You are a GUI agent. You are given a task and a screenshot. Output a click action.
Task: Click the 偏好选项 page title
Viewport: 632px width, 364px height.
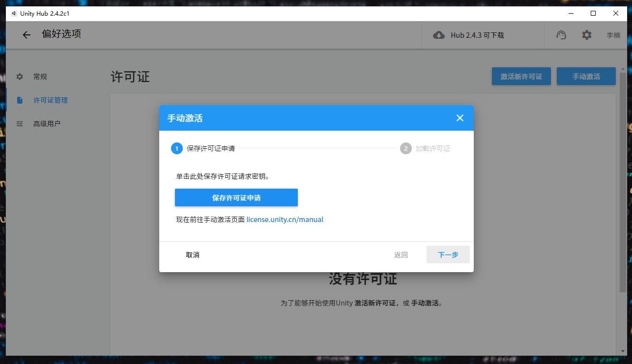point(61,34)
